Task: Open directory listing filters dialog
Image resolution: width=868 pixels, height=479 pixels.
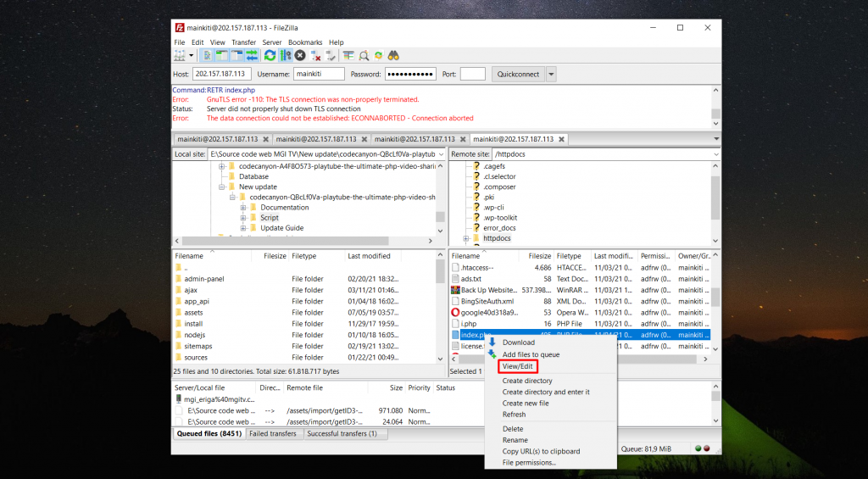Action: click(348, 55)
